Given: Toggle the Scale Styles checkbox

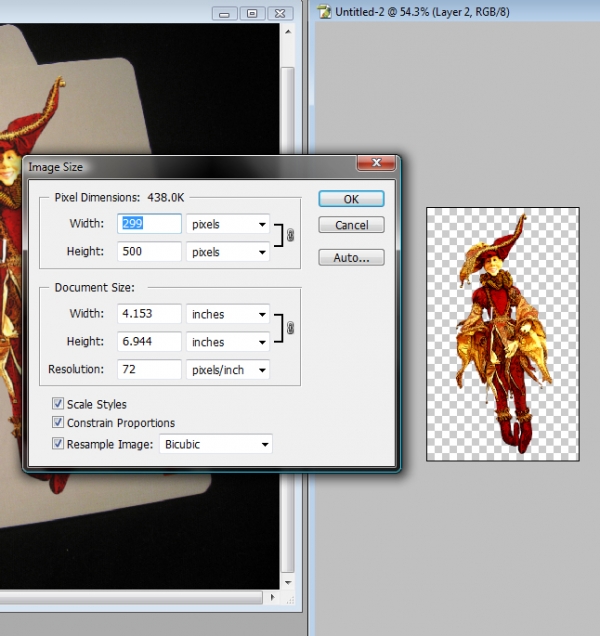Looking at the screenshot, I should pyautogui.click(x=58, y=404).
